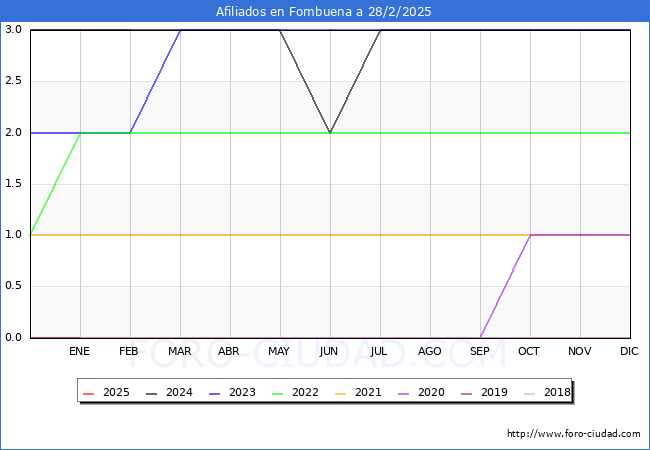Click the green 2022 legend color marker

coord(278,393)
